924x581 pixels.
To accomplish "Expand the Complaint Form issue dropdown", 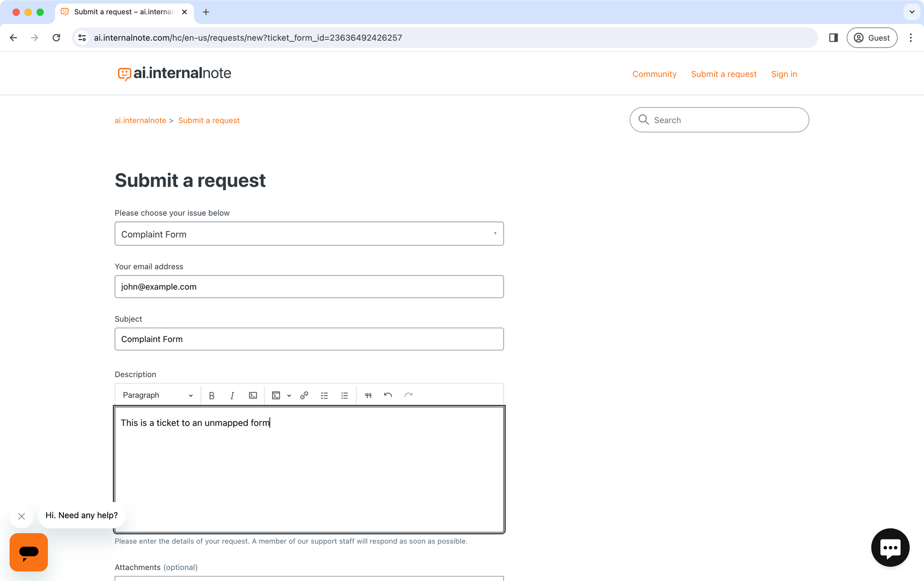I will tap(309, 234).
